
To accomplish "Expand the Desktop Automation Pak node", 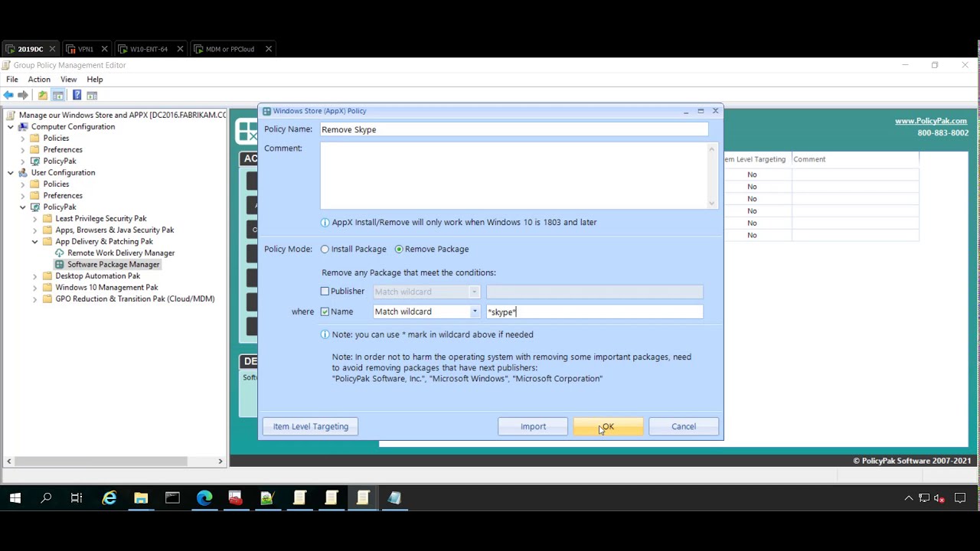I will click(x=34, y=276).
